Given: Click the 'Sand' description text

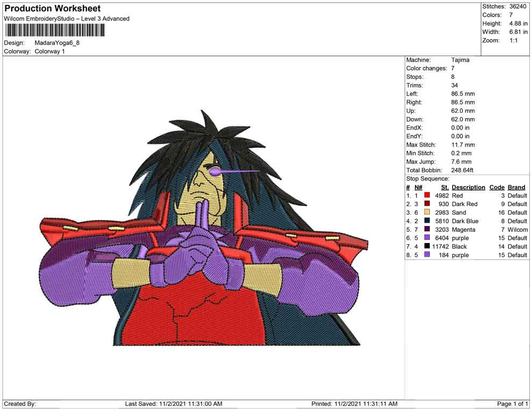Looking at the screenshot, I should [x=459, y=212].
